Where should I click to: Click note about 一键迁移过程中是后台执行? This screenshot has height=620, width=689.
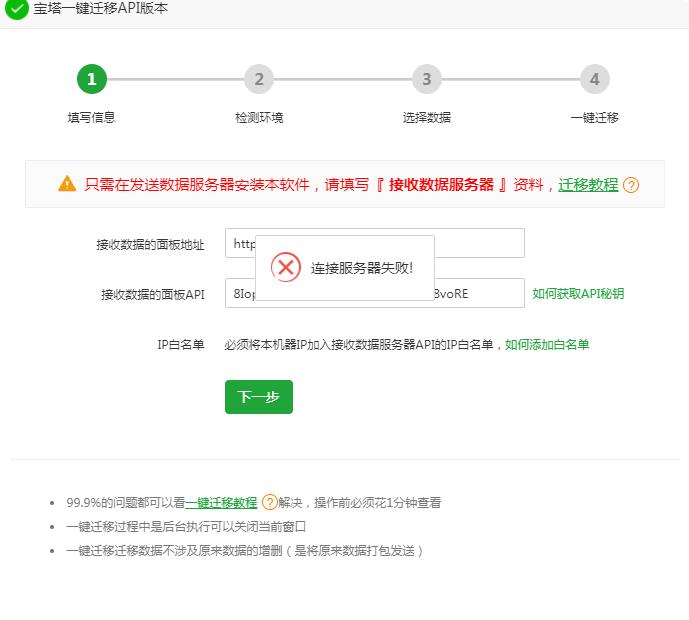pos(186,526)
